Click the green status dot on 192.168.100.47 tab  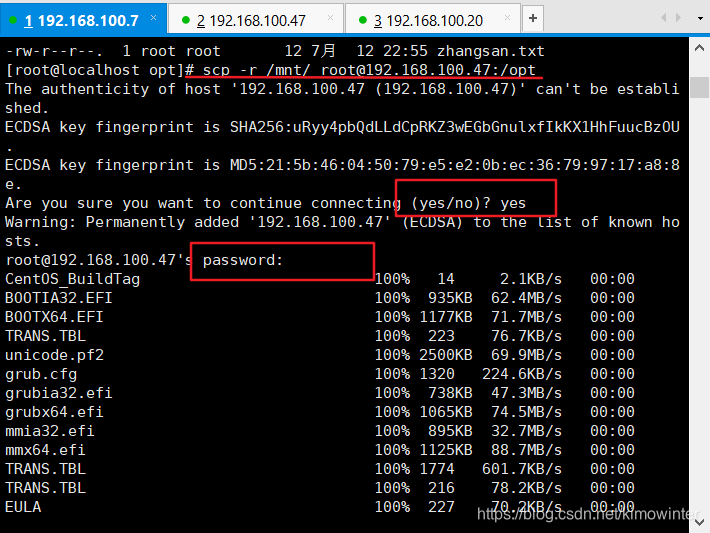point(185,20)
